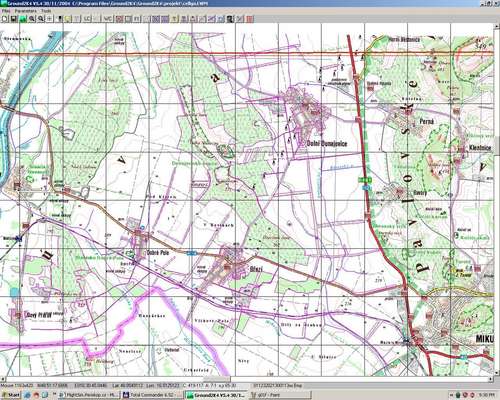This screenshot has width=500, height=400.
Task: Click the Dolní Dunajovice label on the map
Action: click(x=327, y=144)
